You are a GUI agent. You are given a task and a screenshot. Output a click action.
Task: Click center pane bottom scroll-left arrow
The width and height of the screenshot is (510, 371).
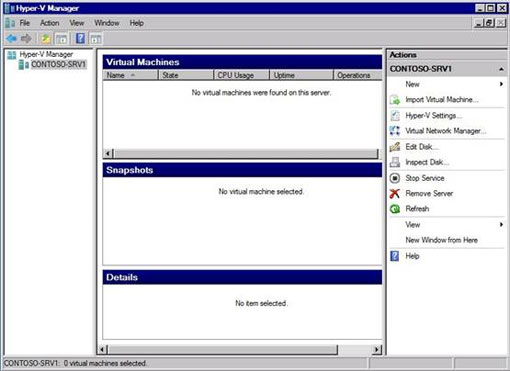103,350
